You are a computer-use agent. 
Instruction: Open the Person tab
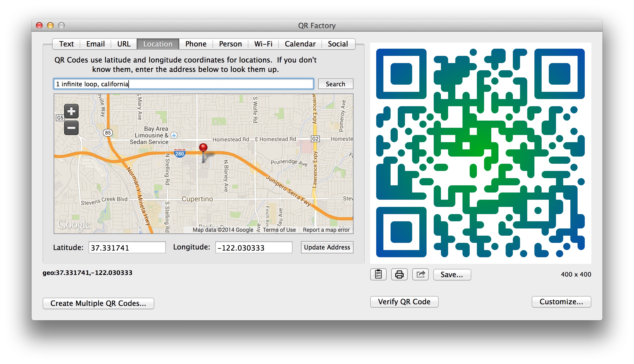click(x=230, y=44)
